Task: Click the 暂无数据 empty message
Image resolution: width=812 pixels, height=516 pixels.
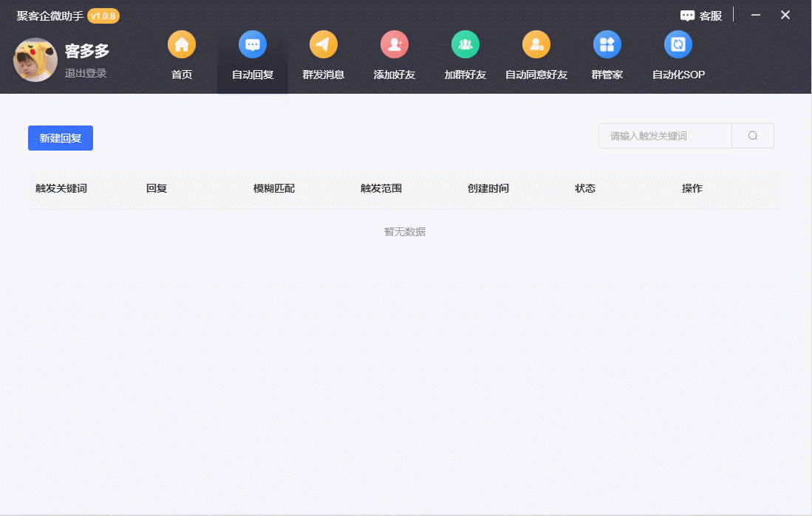Action: pos(405,232)
